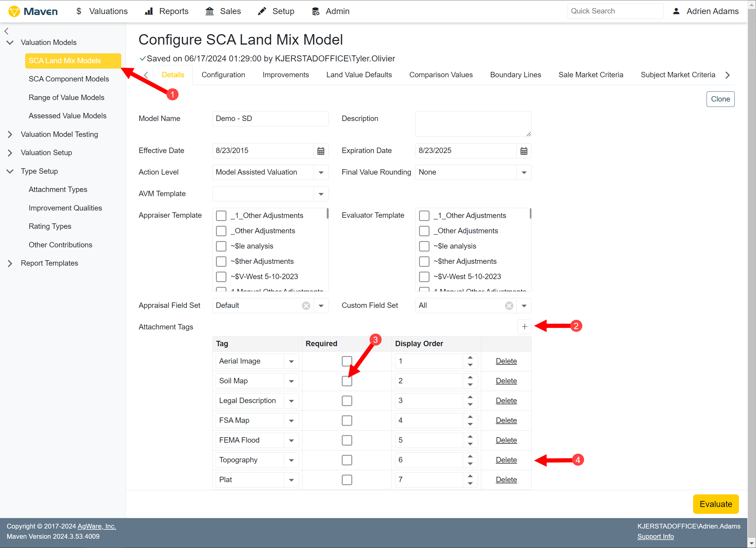
Task: Add a new attachment tag with plus icon
Action: (524, 327)
